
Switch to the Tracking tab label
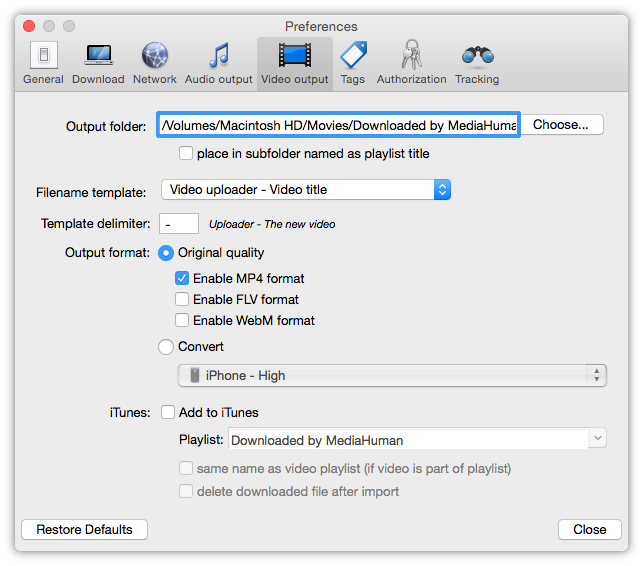pos(477,79)
